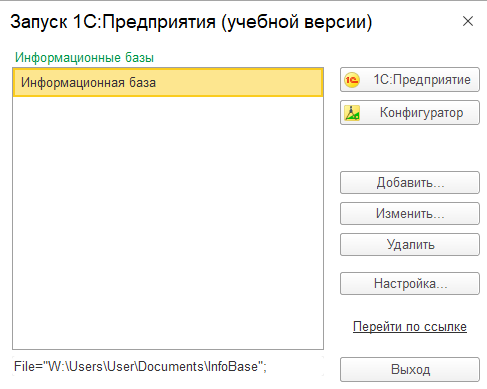Close the 1С launcher window
The image size is (487, 389).
468,21
